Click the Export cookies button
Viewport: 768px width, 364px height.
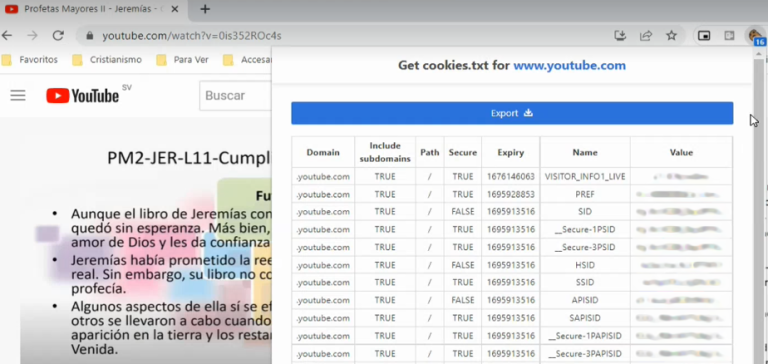tap(512, 113)
